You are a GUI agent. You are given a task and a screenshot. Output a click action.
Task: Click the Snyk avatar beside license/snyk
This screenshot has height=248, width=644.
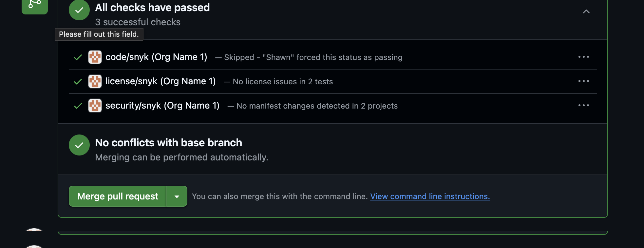(95, 81)
